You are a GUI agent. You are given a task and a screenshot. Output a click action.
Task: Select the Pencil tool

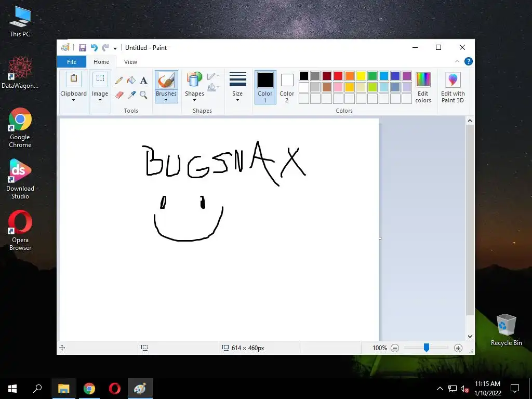119,81
